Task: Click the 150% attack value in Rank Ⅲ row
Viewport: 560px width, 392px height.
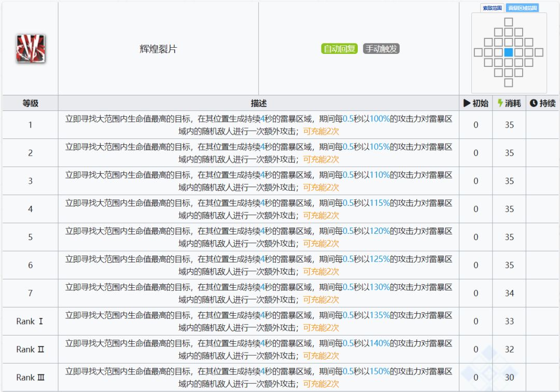Action: [x=380, y=372]
